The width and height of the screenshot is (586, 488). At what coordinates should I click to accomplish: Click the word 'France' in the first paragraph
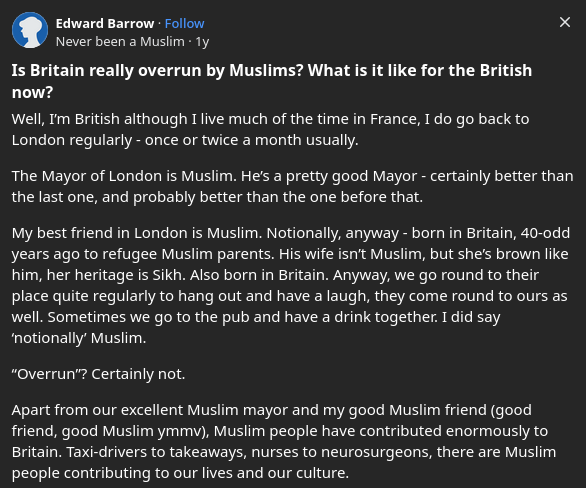point(395,119)
